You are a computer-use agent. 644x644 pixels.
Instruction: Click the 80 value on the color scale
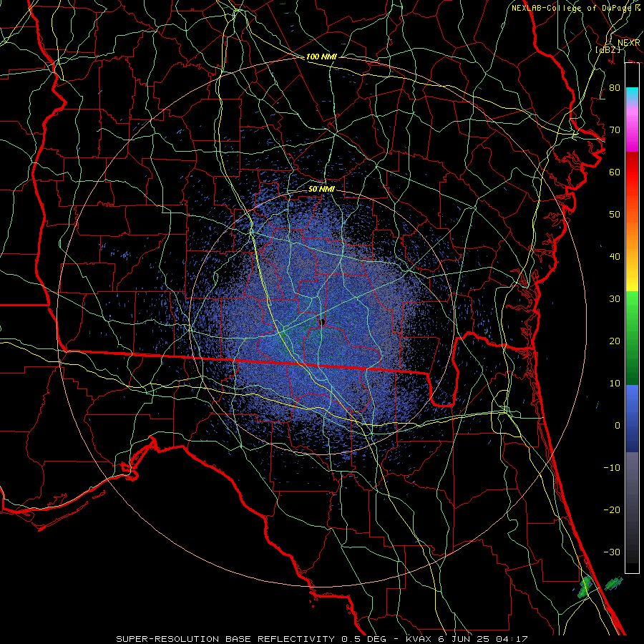pyautogui.click(x=615, y=88)
